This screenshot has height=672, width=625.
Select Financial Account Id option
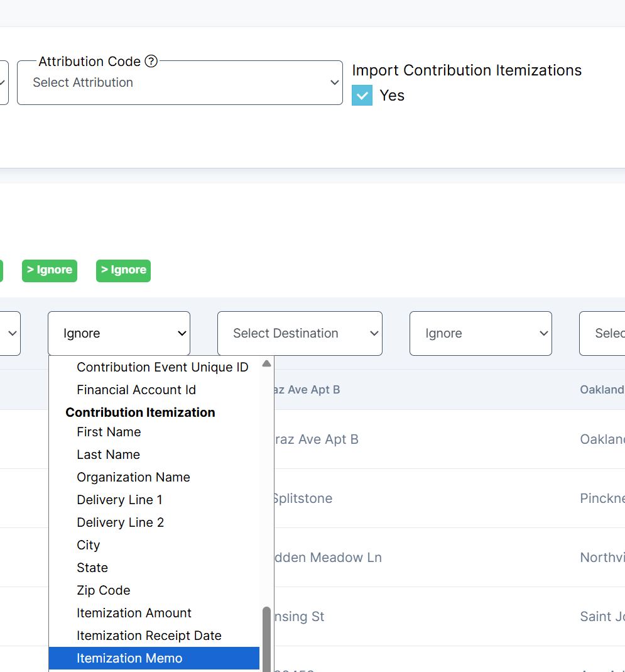136,390
